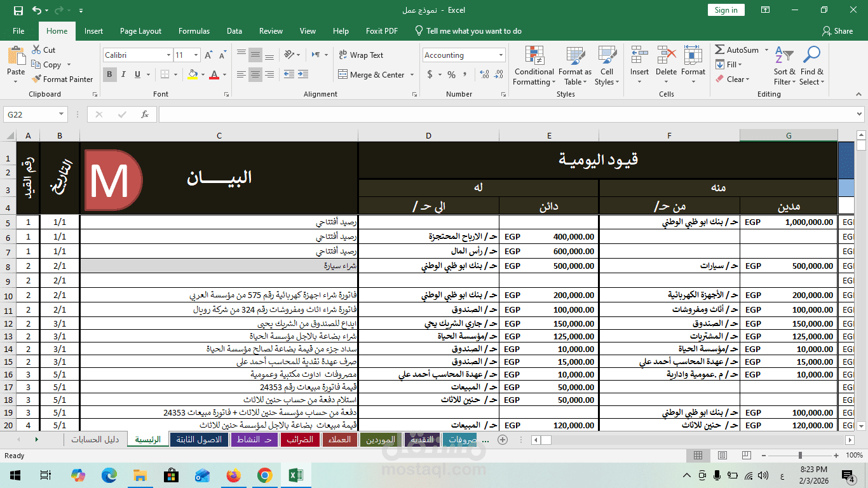The width and height of the screenshot is (868, 488).
Task: Select the دليل الحسابات sheet tab
Action: 95,440
